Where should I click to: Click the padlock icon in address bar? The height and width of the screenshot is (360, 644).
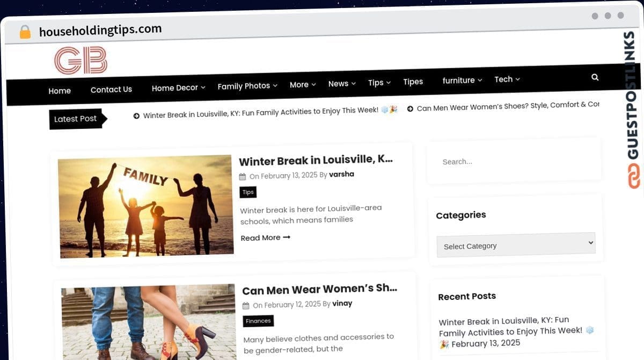click(x=25, y=32)
